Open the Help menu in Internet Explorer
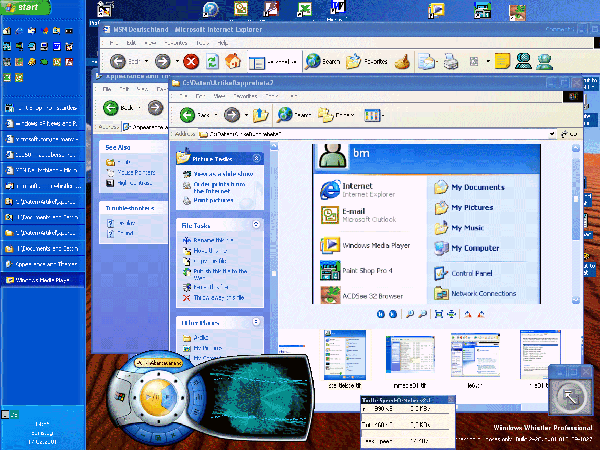Image resolution: width=600 pixels, height=450 pixels. [222, 43]
